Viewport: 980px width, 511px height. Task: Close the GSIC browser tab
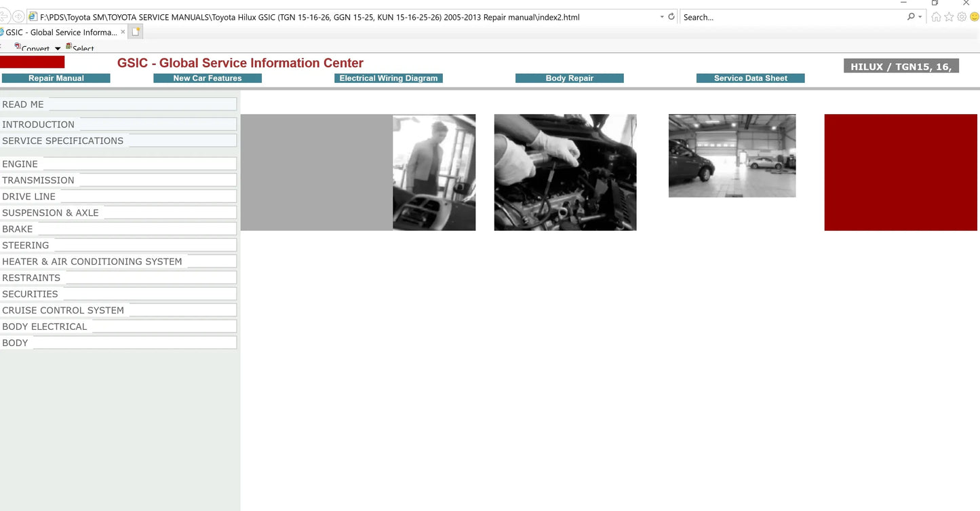pyautogui.click(x=123, y=32)
